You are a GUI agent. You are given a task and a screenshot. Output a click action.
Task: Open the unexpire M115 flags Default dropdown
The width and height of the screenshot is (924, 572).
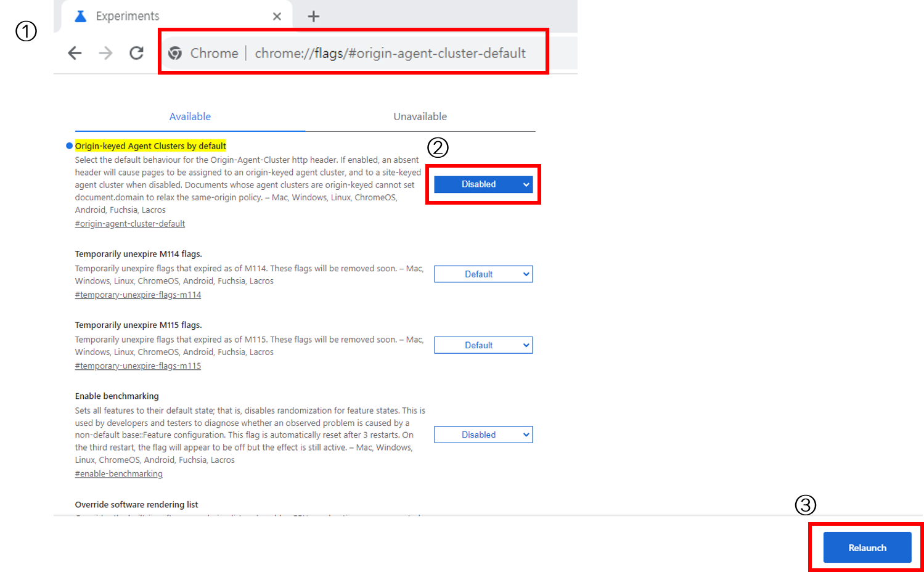(x=483, y=345)
